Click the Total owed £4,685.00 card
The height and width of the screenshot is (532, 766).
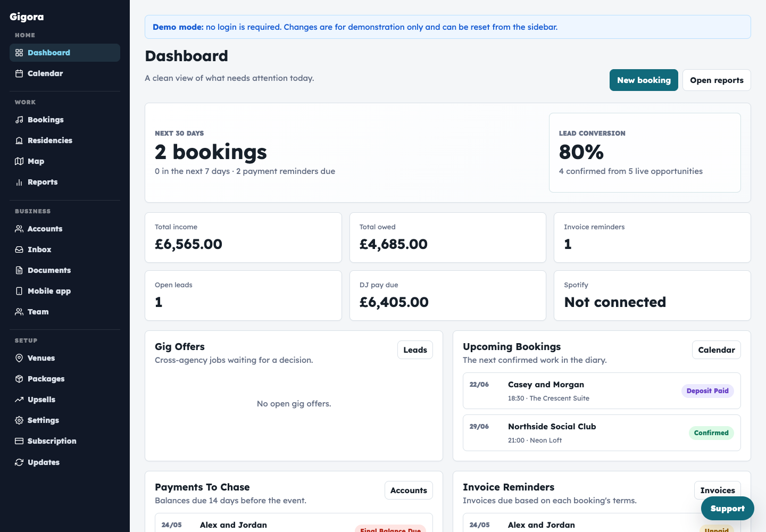(x=448, y=237)
